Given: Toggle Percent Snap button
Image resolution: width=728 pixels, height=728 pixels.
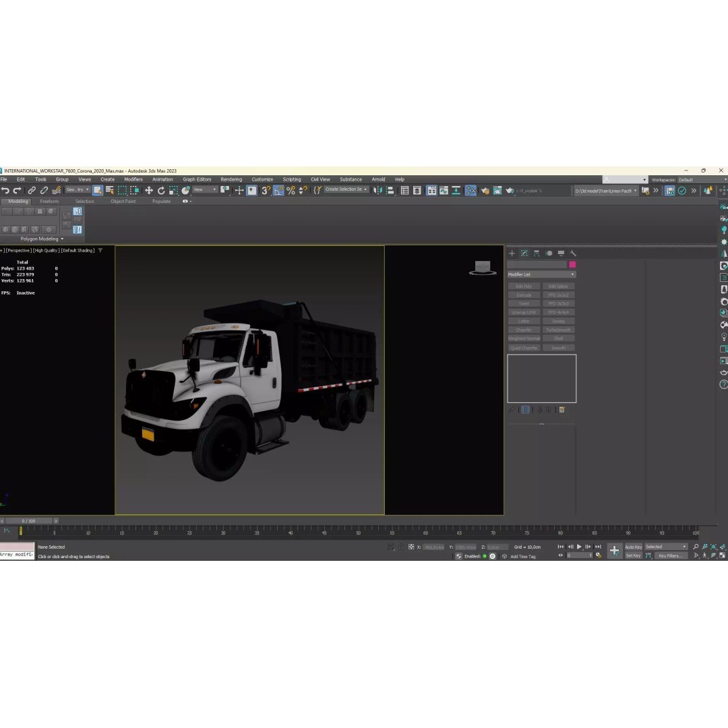Looking at the screenshot, I should pos(291,190).
